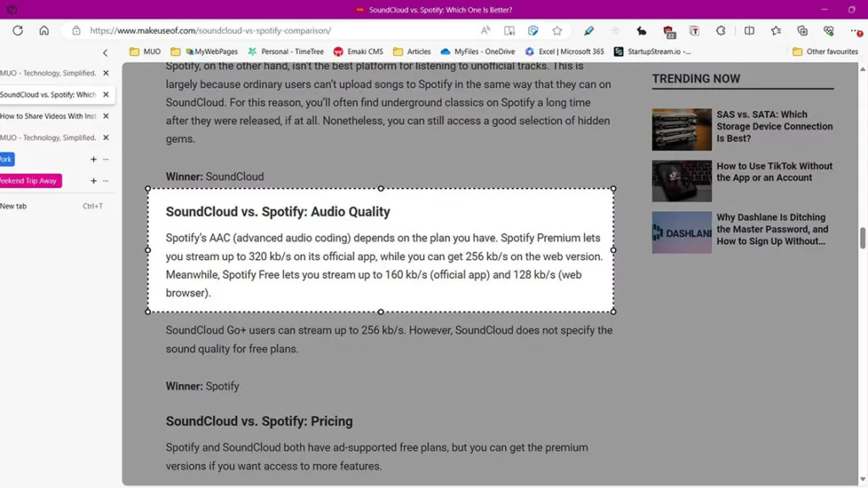Open SAS vs. SATA trending article link
This screenshot has width=868, height=488.
point(775,126)
